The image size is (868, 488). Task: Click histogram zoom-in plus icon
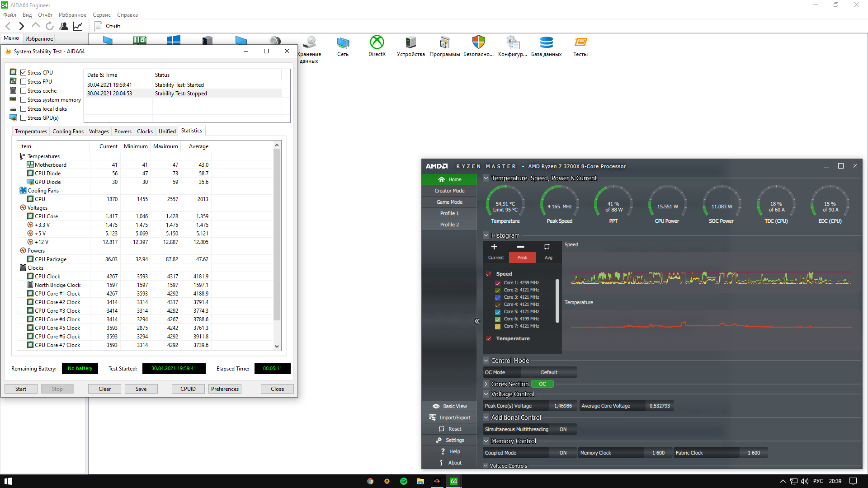tap(494, 247)
